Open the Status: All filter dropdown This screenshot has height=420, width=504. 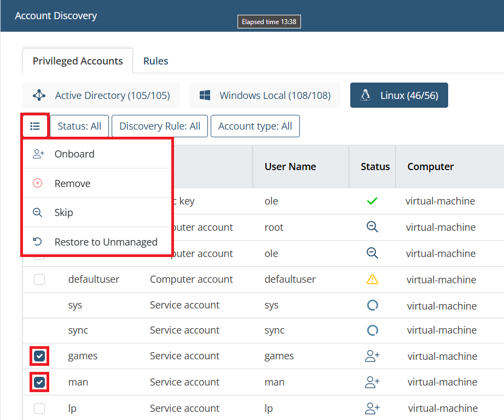pos(79,126)
